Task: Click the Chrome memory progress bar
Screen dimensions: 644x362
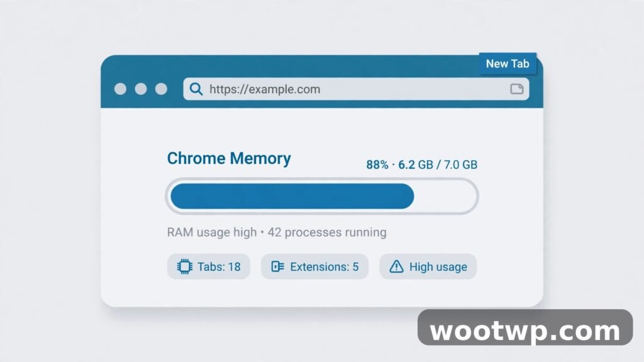Action: click(x=322, y=196)
